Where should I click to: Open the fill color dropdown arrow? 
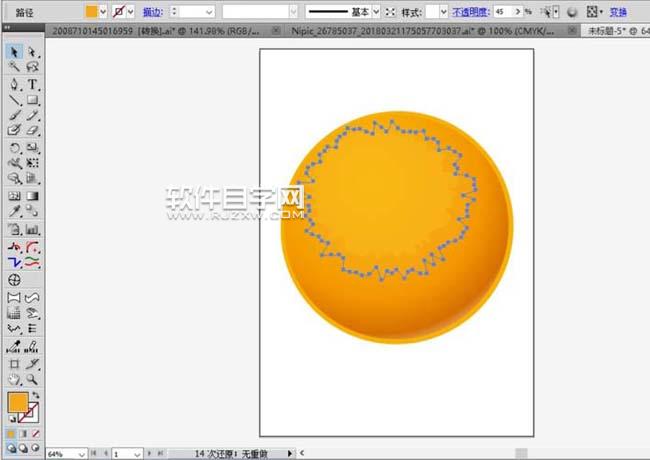tap(103, 12)
